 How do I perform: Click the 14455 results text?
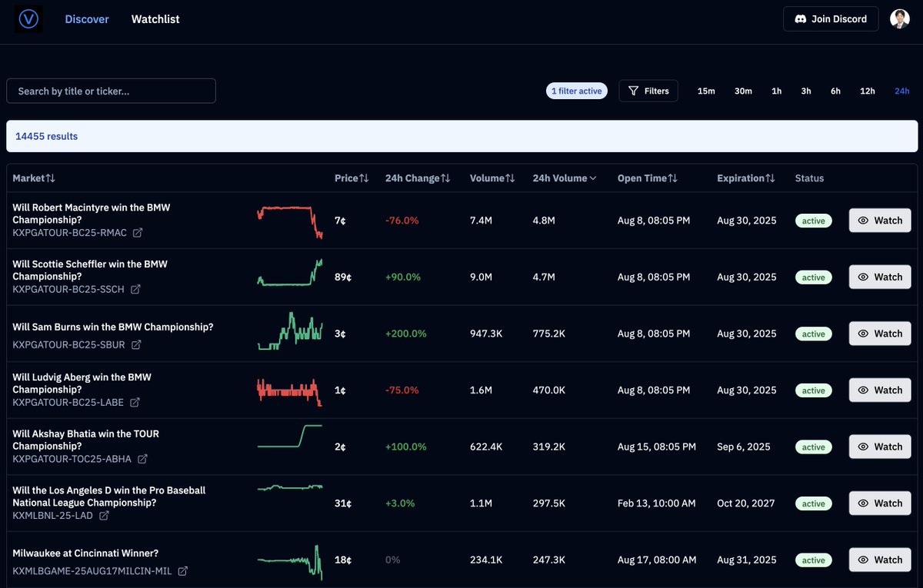pyautogui.click(x=46, y=136)
